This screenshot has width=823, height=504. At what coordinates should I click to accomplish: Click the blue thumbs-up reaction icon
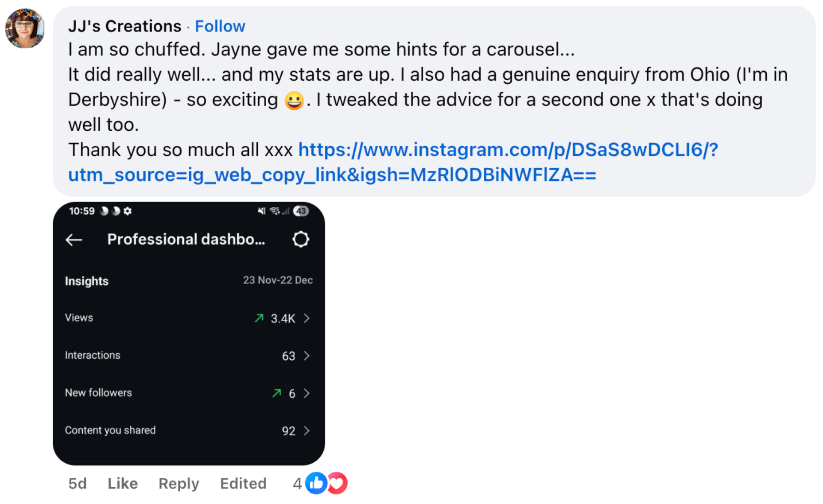pyautogui.click(x=316, y=483)
